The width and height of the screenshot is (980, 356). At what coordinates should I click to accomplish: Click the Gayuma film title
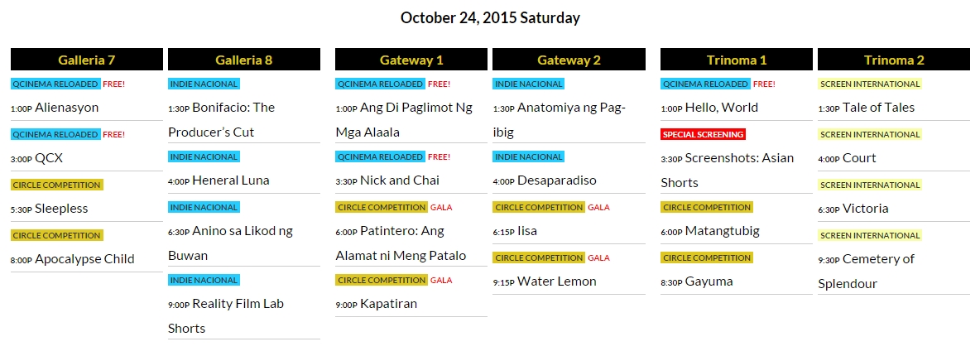(709, 281)
